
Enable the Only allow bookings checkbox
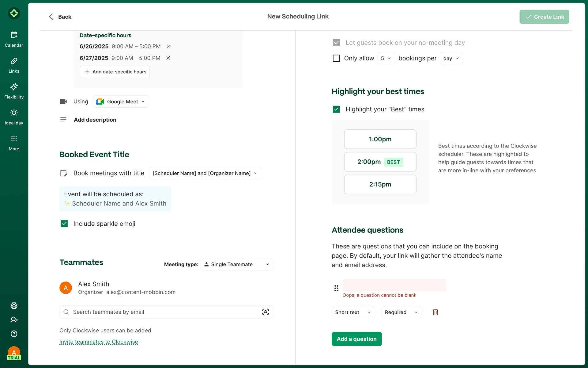click(336, 58)
